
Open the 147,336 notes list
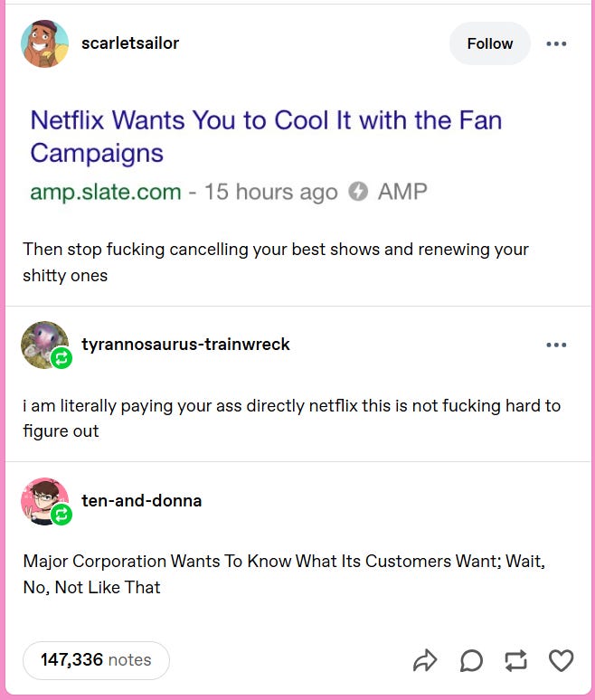96,660
